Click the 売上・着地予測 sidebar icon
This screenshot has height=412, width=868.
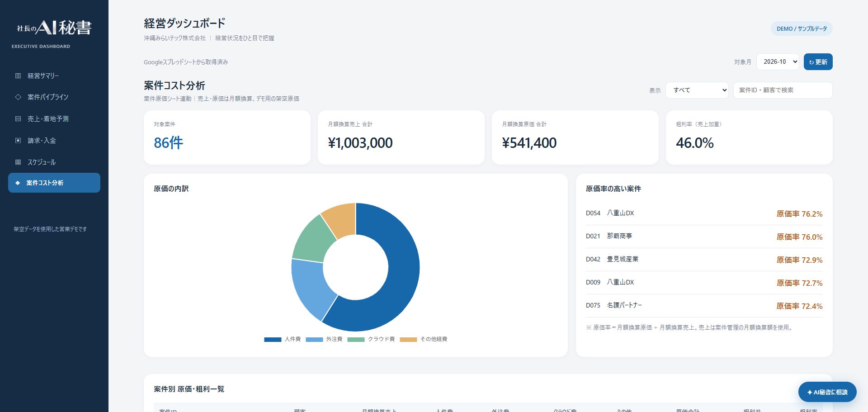coord(18,118)
